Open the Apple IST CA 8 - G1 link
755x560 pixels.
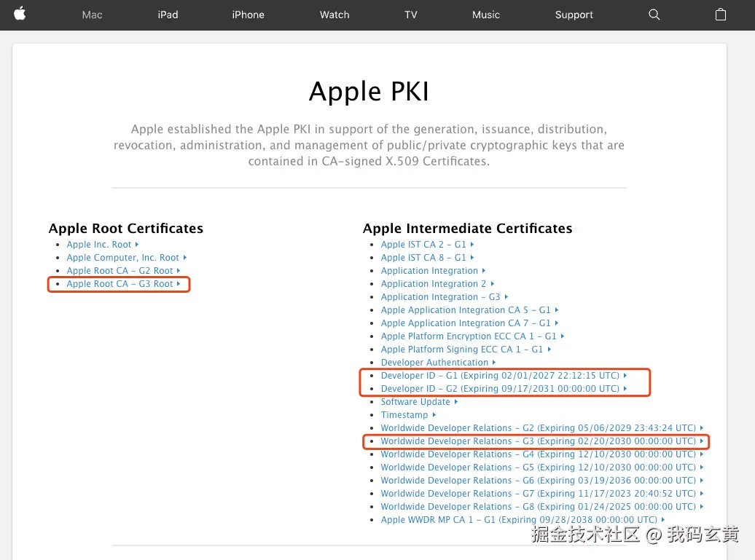point(428,257)
